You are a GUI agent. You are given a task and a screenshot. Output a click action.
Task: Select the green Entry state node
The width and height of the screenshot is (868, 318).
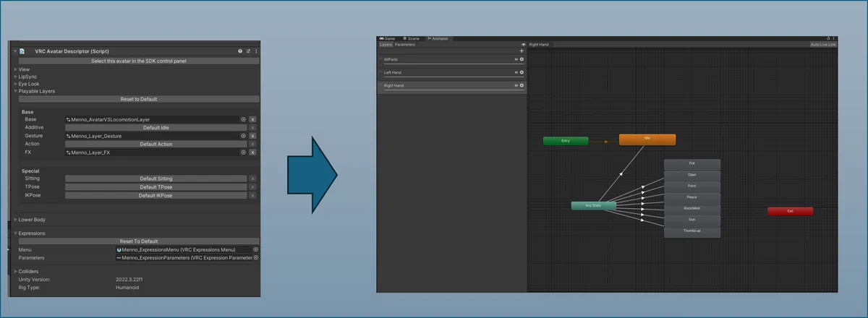tap(566, 141)
